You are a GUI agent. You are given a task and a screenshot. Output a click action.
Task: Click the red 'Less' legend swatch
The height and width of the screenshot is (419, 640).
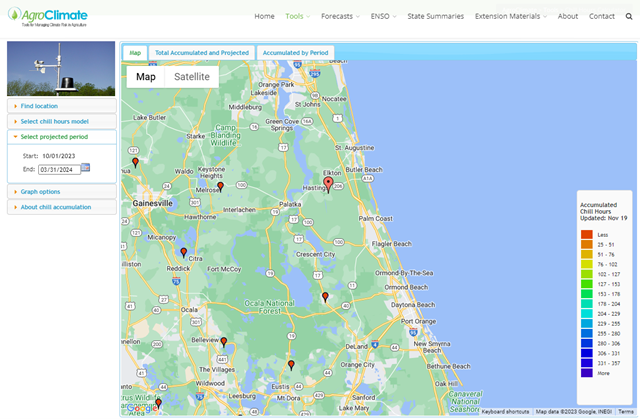click(588, 234)
